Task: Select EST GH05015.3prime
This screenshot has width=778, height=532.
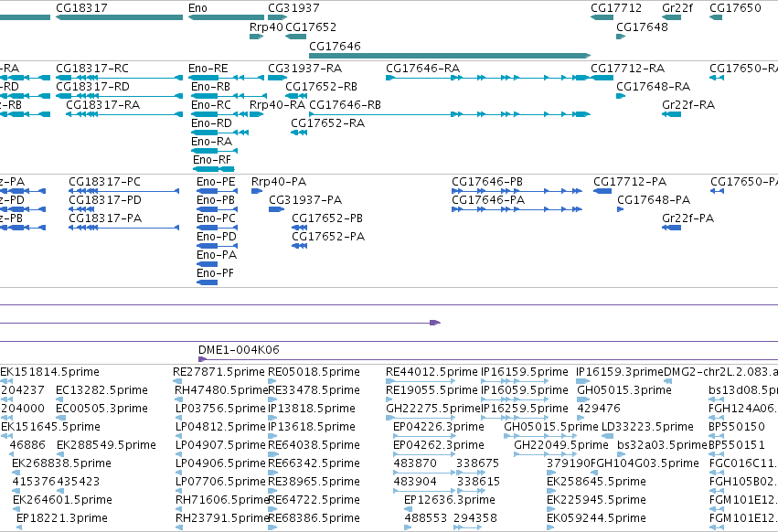Action: pyautogui.click(x=624, y=390)
